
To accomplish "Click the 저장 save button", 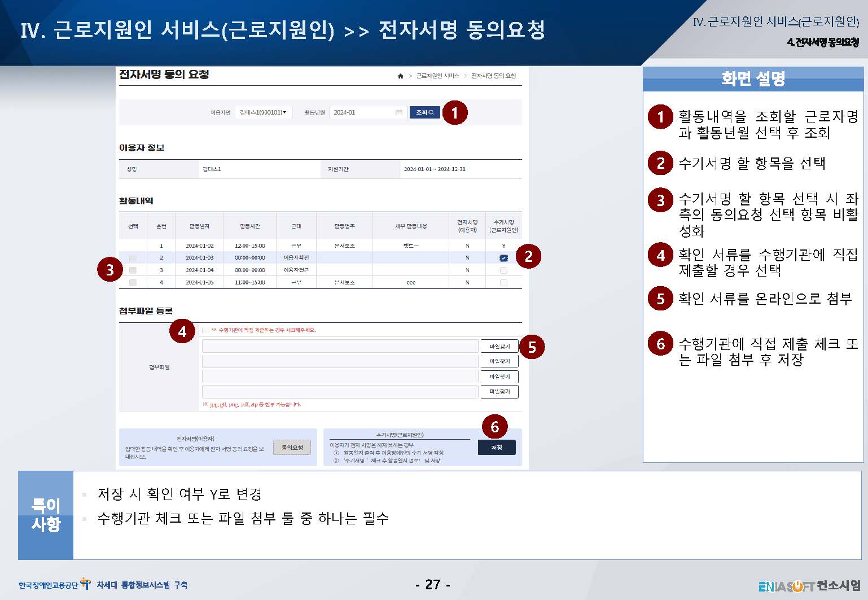I will coord(496,448).
